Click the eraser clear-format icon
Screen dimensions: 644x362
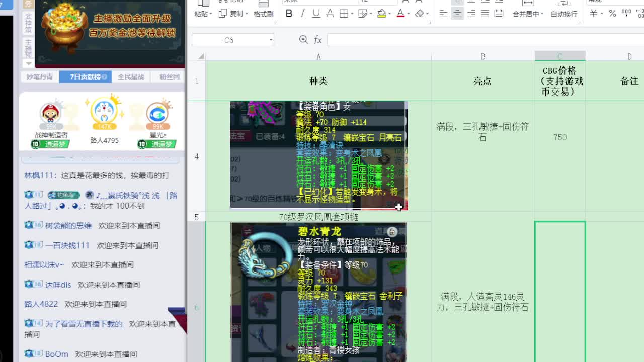(419, 14)
